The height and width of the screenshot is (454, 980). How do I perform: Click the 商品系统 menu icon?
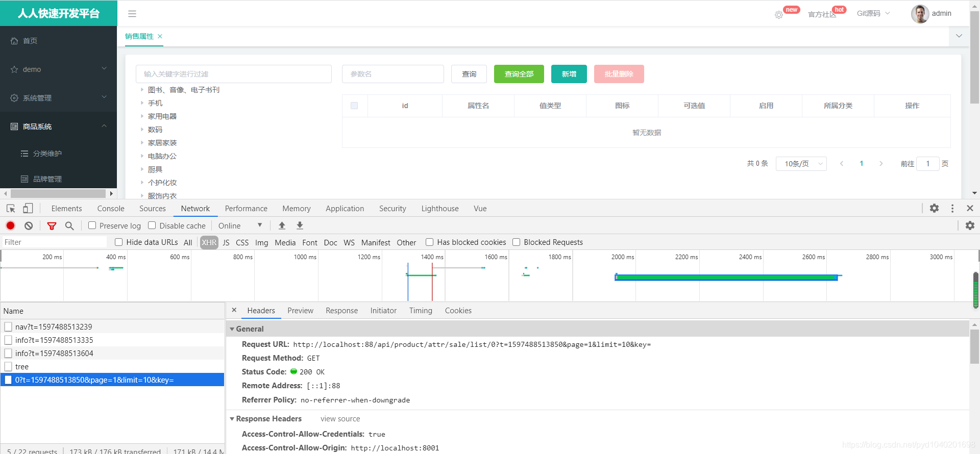(14, 127)
